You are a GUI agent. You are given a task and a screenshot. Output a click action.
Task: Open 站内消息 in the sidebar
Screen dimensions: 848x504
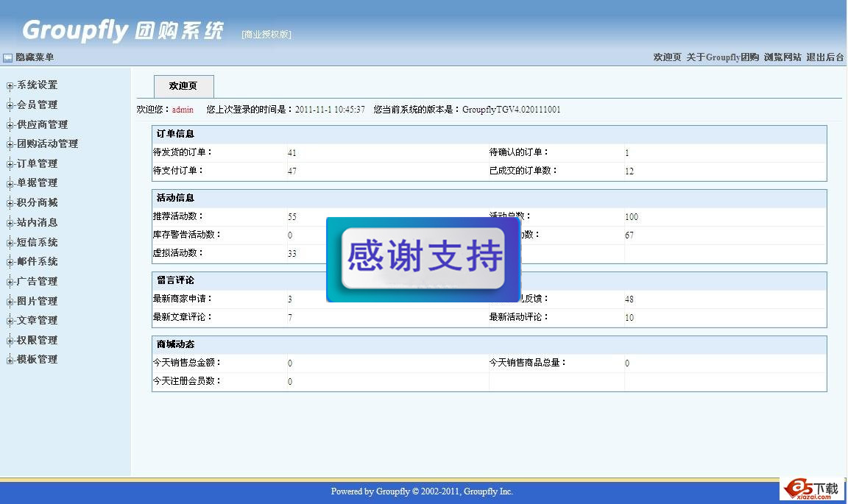(37, 222)
